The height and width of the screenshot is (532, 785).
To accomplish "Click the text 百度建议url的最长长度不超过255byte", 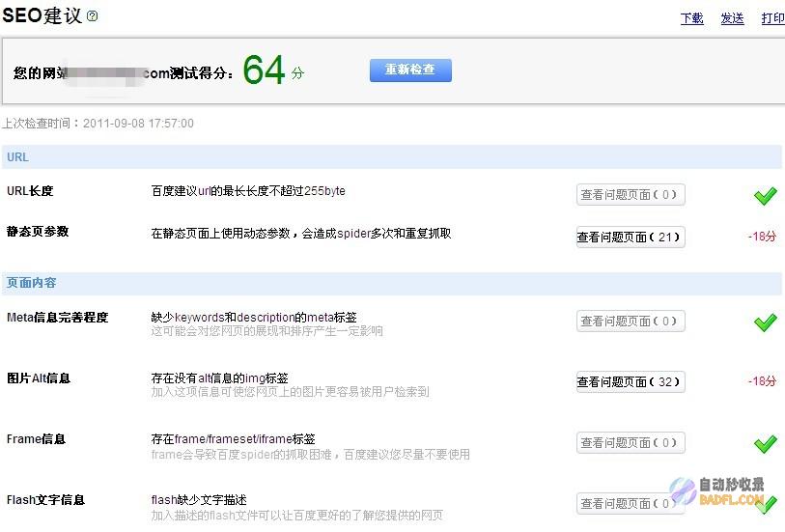I will click(x=248, y=190).
